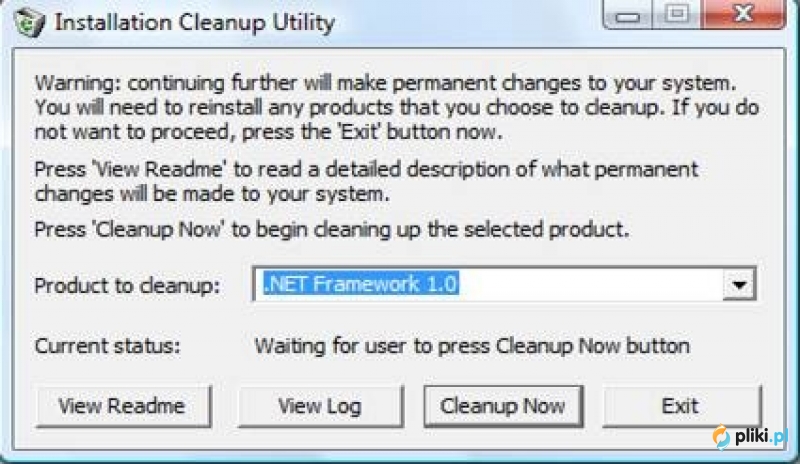Open the View Log button

tap(320, 406)
